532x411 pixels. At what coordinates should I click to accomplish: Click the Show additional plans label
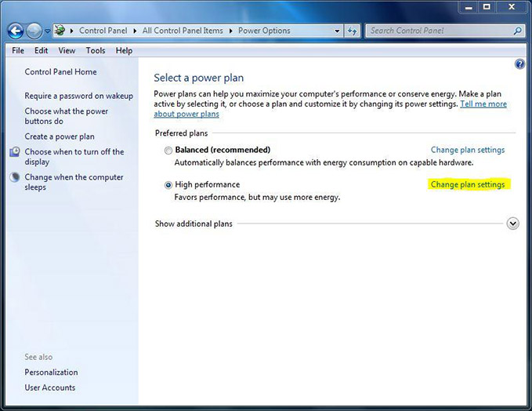(x=194, y=224)
